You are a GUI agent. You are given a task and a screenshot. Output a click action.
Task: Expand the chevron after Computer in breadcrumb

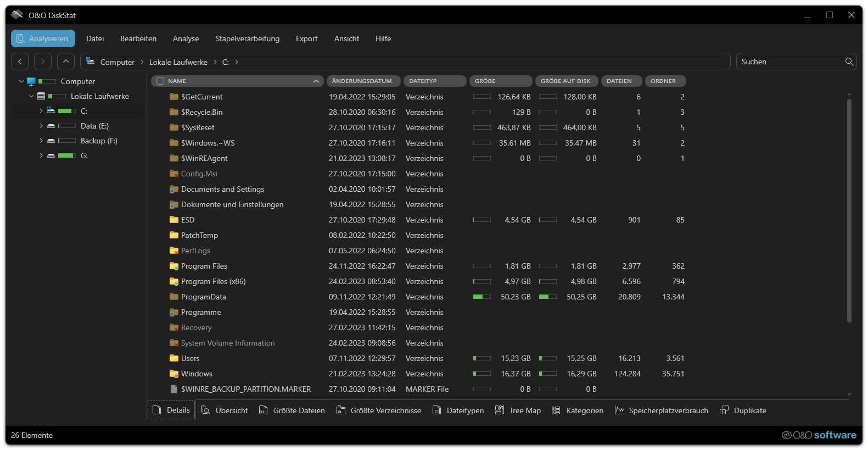[x=142, y=62]
